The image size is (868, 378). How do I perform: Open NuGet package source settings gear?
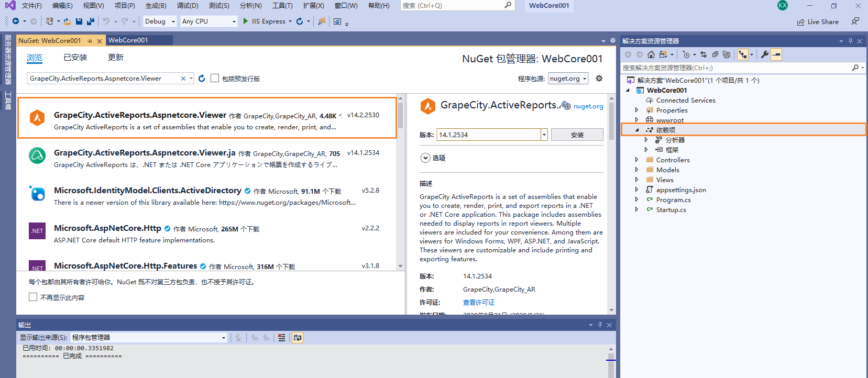pos(599,79)
